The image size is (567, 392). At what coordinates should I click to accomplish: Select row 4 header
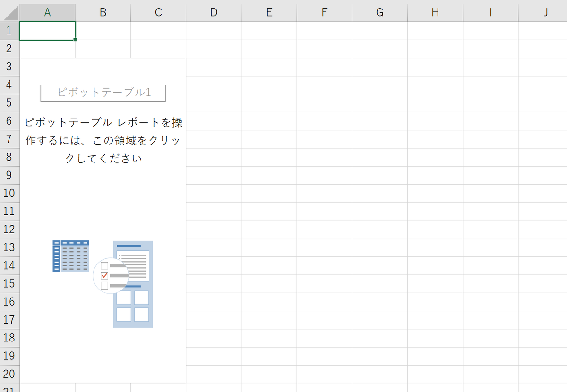click(9, 85)
